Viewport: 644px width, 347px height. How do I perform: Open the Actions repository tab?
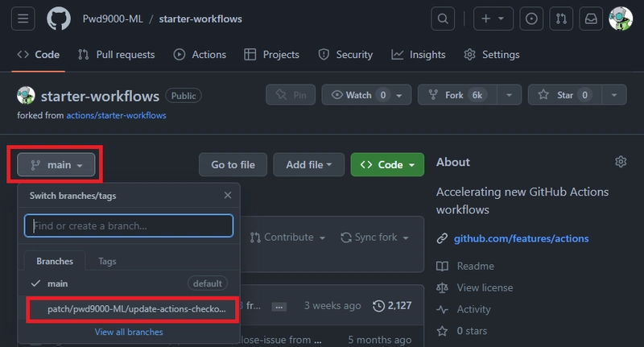200,55
